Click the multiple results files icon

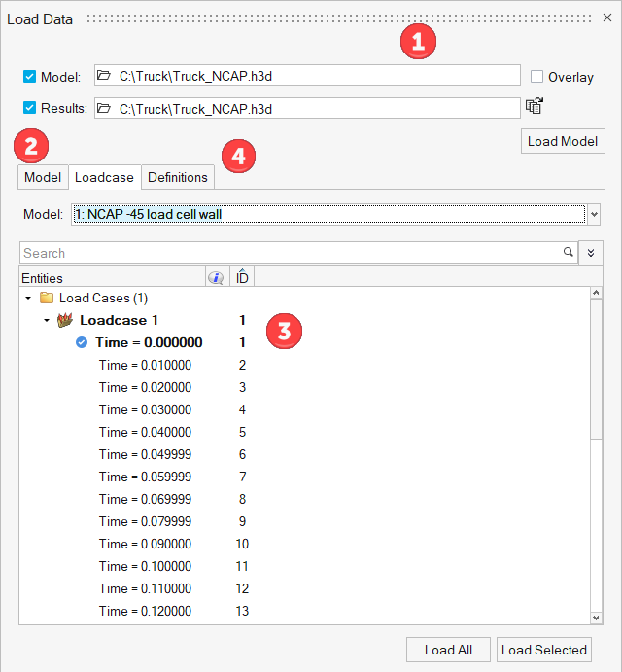tap(535, 106)
